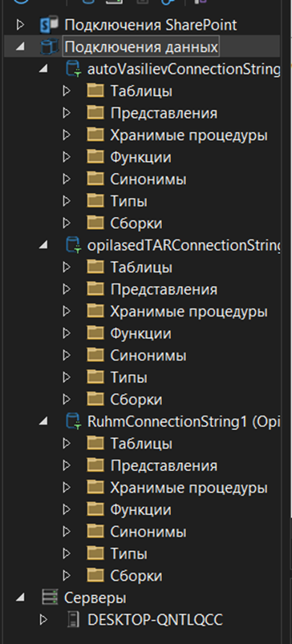Select Функции under opilasedTARConnectionString

[x=140, y=333]
